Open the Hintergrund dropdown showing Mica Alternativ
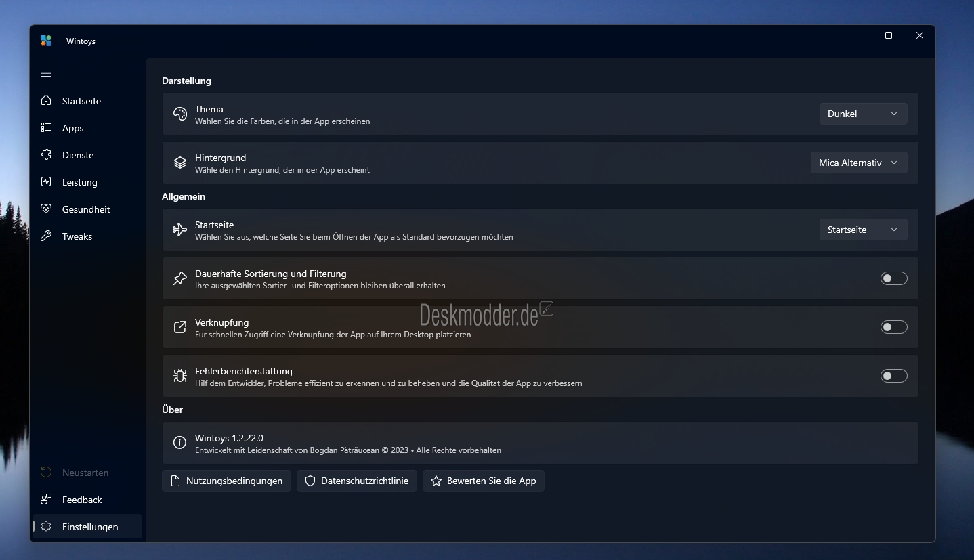Viewport: 974px width, 560px height. click(x=859, y=163)
